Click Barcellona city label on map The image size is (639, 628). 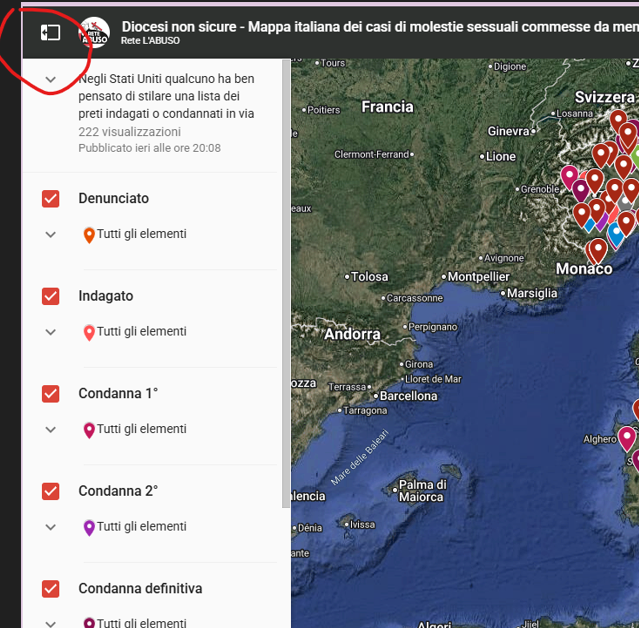408,396
